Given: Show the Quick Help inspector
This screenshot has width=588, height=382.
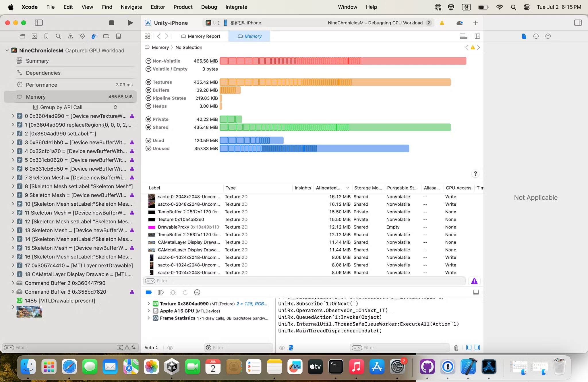Looking at the screenshot, I should [548, 36].
